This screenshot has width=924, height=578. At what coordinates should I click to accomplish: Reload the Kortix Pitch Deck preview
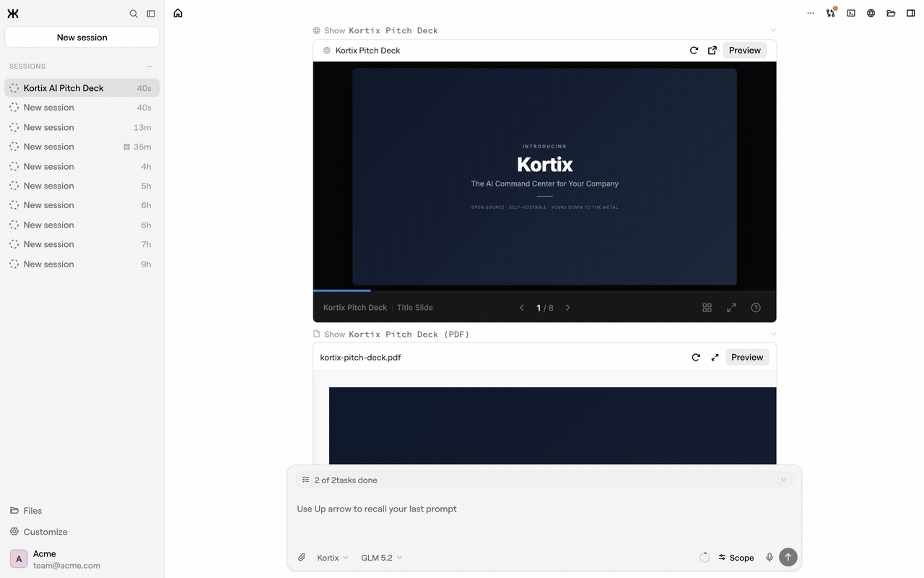pyautogui.click(x=694, y=51)
